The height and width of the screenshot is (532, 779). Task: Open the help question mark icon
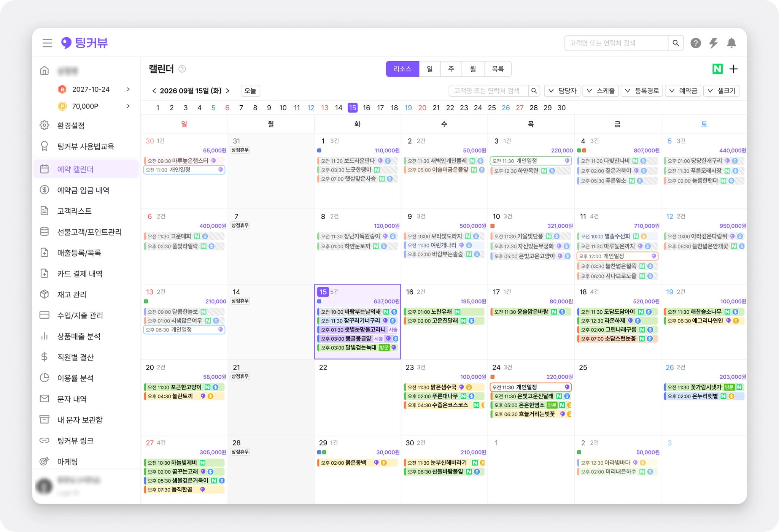[696, 43]
